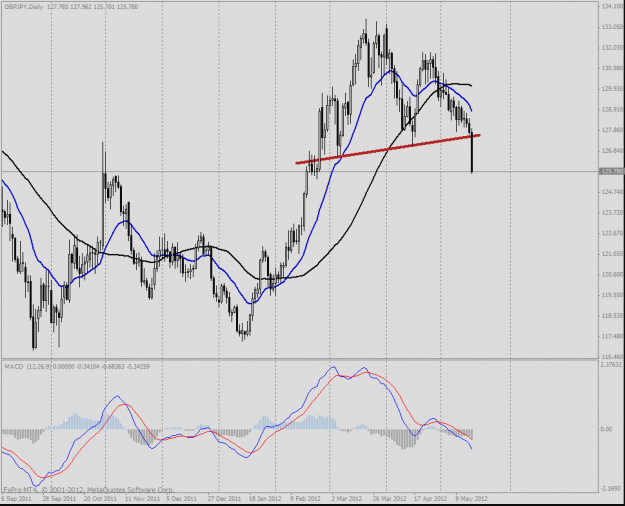Click the 116.460 price axis label
625x506 pixels.
[x=612, y=356]
